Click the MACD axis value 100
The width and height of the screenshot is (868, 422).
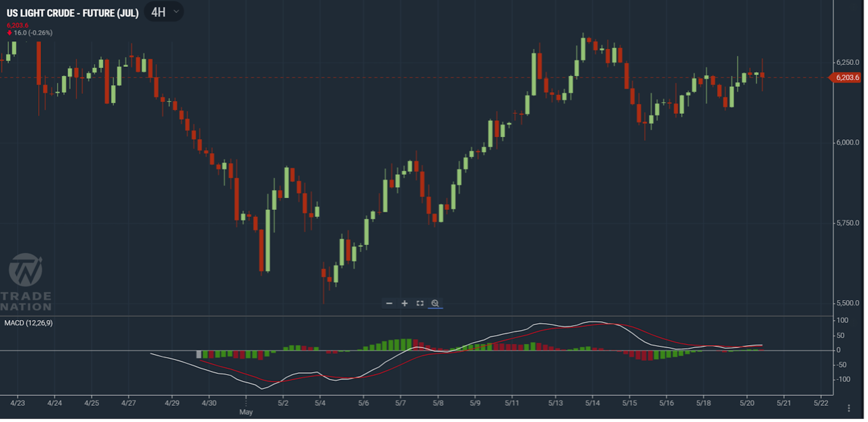pyautogui.click(x=842, y=320)
